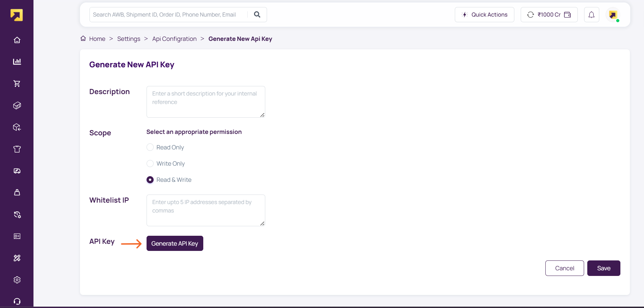Open the shopping cart orders icon
Screen dimensions: 644x308
17,84
